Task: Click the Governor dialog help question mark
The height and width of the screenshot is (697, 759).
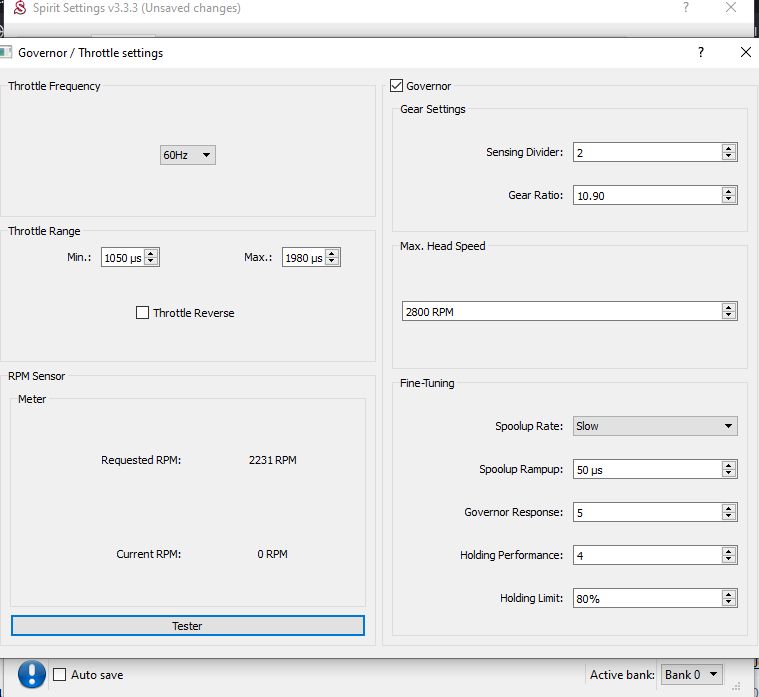Action: coord(700,52)
